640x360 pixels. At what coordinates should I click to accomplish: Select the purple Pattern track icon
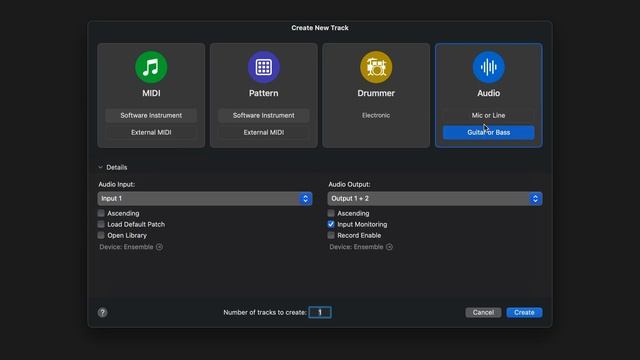[x=264, y=67]
